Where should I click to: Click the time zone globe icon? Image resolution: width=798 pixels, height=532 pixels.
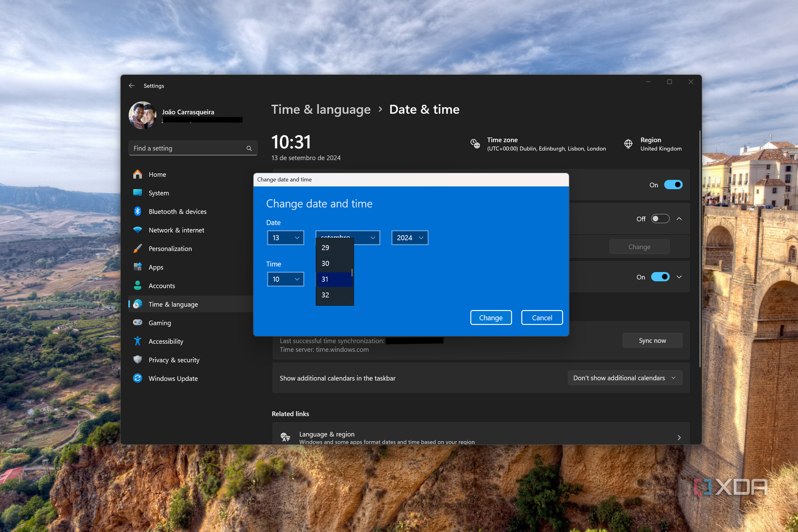point(475,144)
